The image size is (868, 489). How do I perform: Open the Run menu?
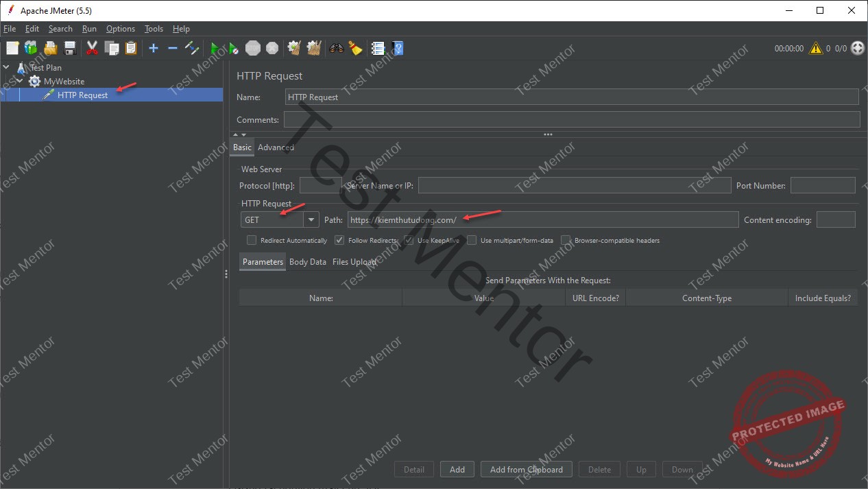(x=89, y=29)
